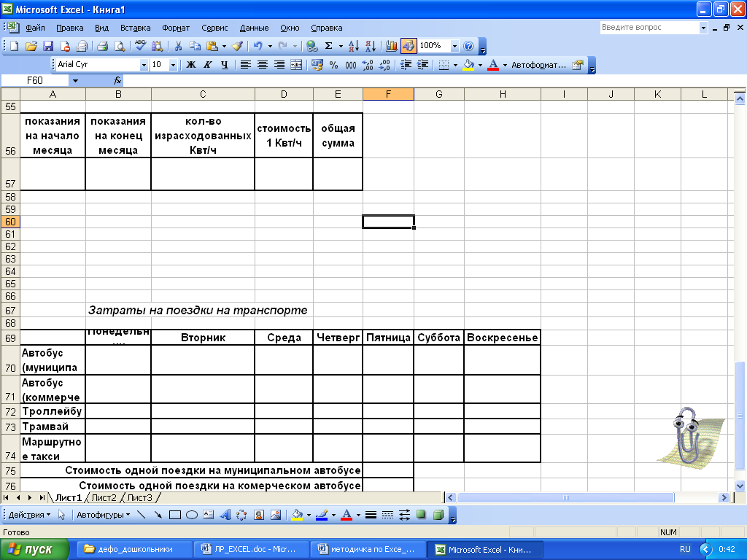Open the Формат menu
This screenshot has width=747, height=560.
pos(176,28)
